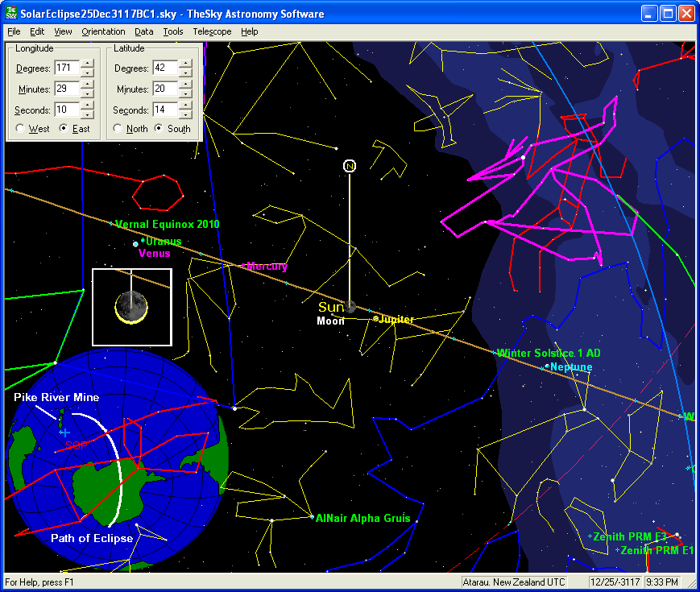Image resolution: width=700 pixels, height=592 pixels.
Task: Open the Telescope menu
Action: point(211,31)
